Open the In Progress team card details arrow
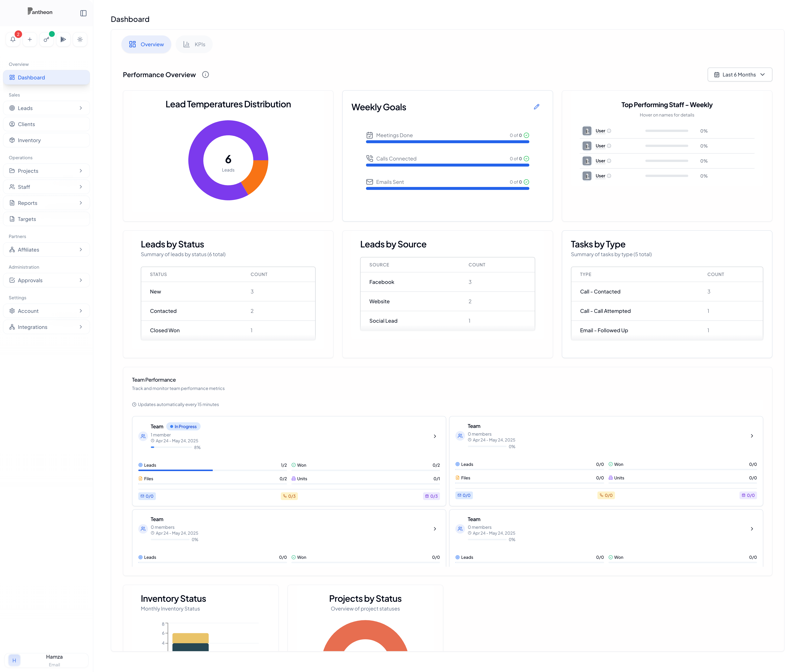This screenshot has height=672, width=802. 435,436
